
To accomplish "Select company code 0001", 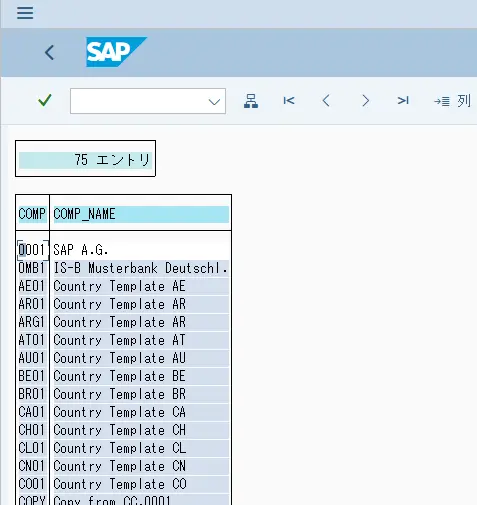I will 32,250.
